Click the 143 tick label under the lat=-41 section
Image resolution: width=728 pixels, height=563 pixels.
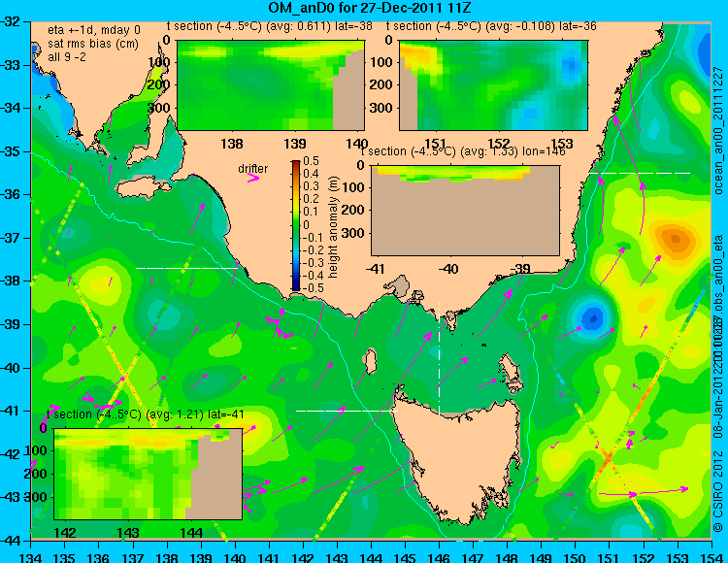[x=128, y=533]
